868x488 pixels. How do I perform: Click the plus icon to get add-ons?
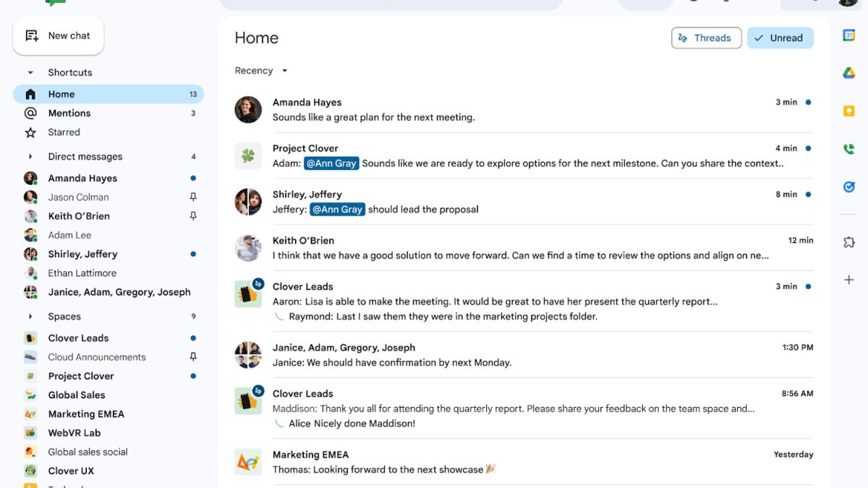click(x=849, y=280)
